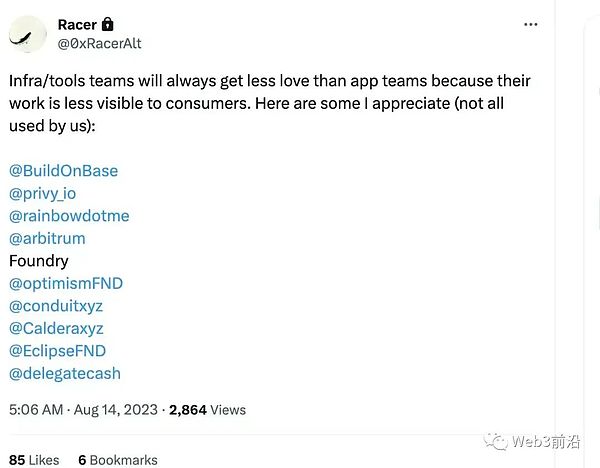Open the @delegatecash mention
This screenshot has height=468, width=600.
pos(64,373)
